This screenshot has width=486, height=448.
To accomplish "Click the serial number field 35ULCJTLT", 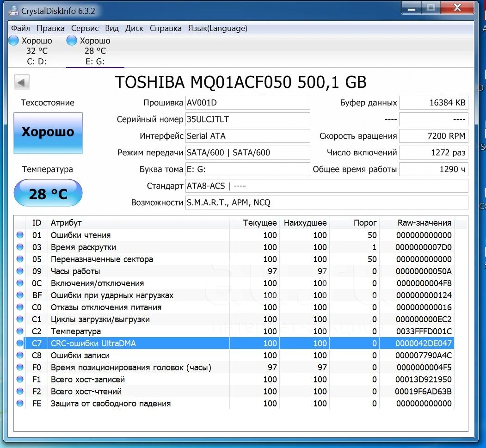I will (248, 119).
